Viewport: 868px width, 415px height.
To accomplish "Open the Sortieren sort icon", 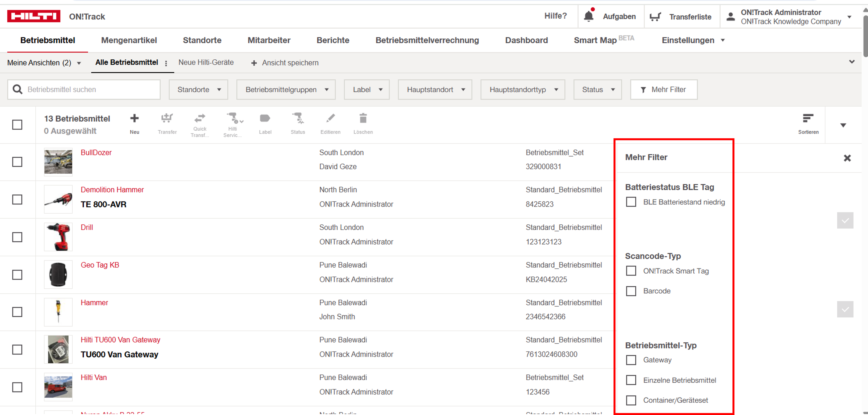I will click(808, 118).
